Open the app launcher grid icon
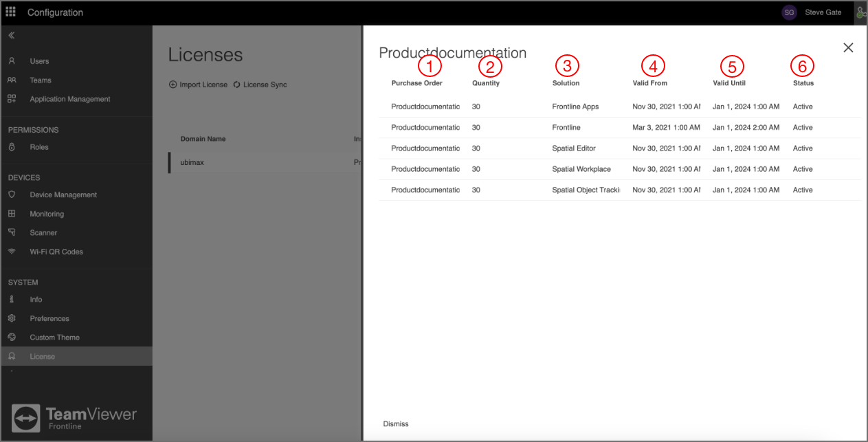The image size is (868, 442). click(11, 12)
